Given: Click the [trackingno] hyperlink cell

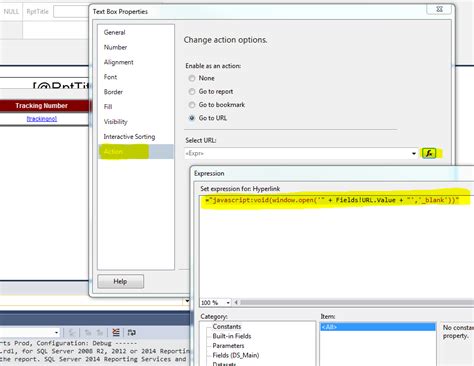Looking at the screenshot, I should [42, 119].
